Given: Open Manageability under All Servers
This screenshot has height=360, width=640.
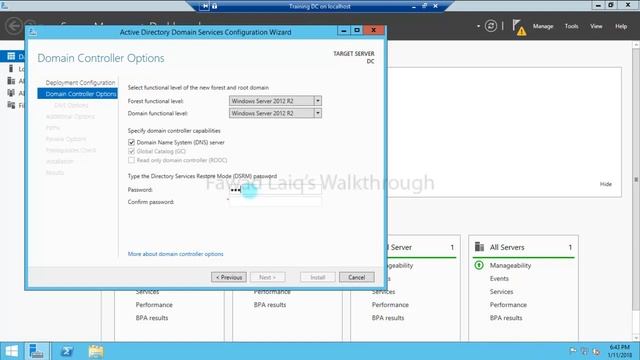Looking at the screenshot, I should [510, 265].
